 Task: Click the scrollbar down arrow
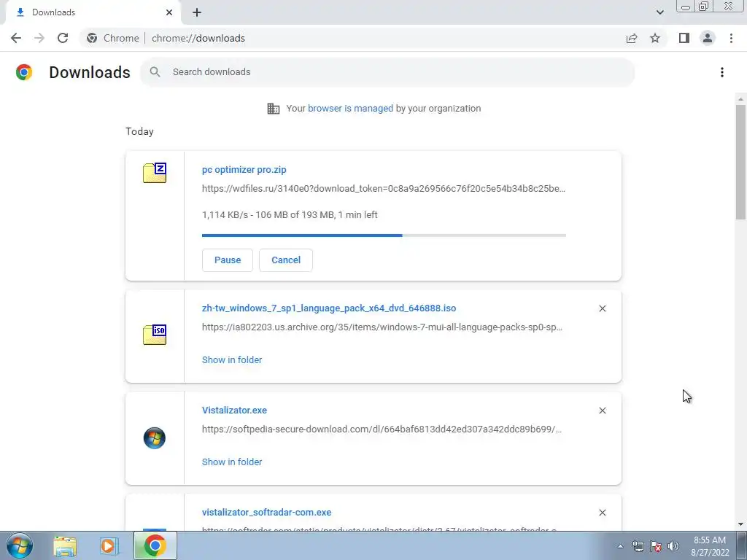coord(740,525)
